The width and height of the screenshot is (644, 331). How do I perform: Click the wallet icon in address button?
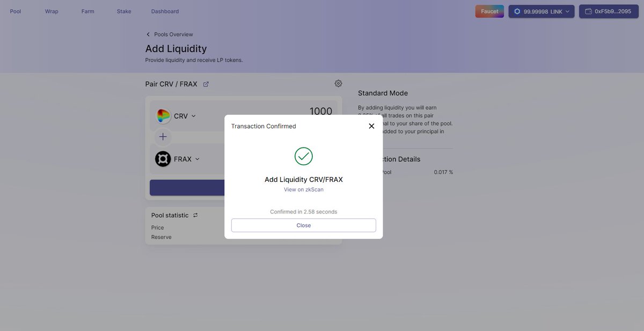coord(589,11)
